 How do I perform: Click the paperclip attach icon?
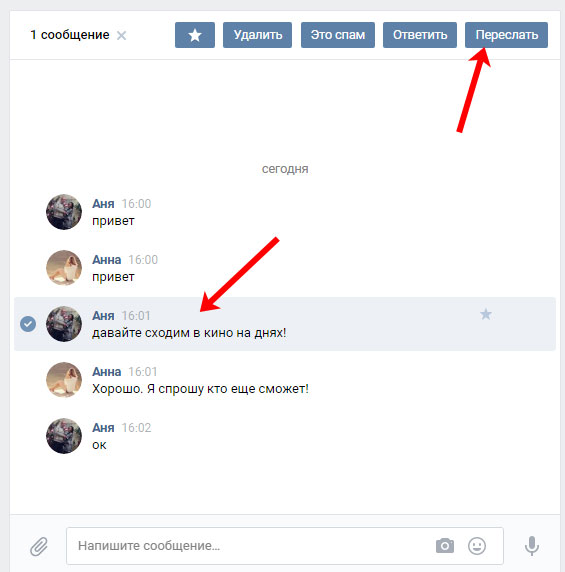[x=39, y=546]
